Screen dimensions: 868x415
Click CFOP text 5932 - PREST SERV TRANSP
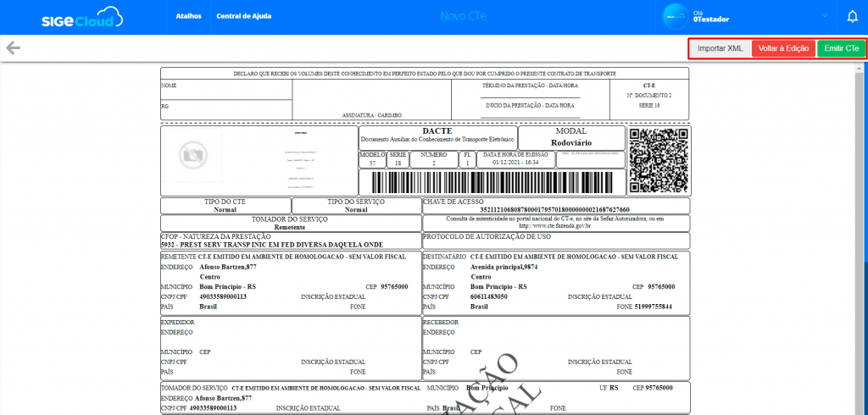point(272,245)
